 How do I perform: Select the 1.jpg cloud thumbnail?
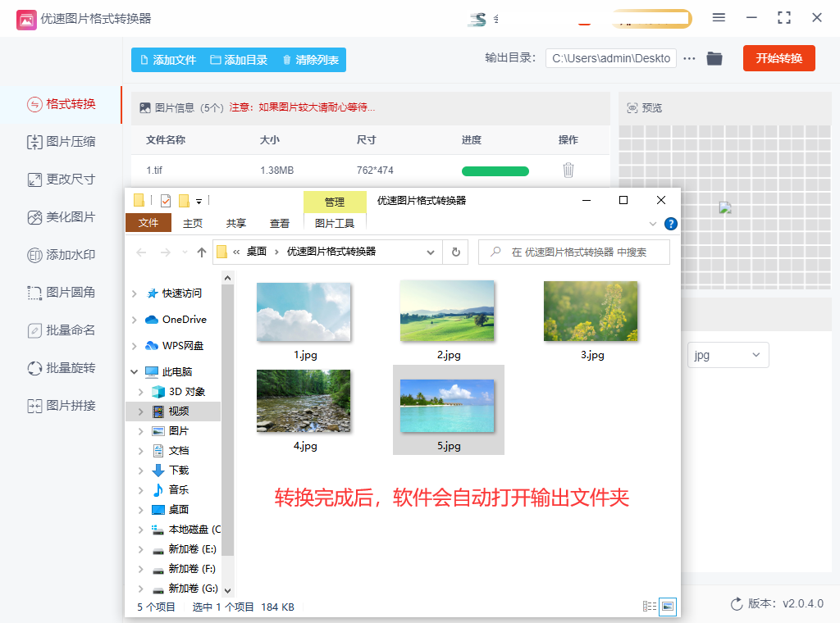tap(304, 312)
